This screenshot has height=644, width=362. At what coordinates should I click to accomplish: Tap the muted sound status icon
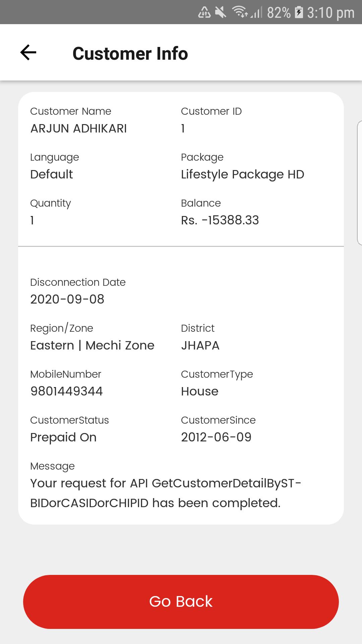point(221,13)
